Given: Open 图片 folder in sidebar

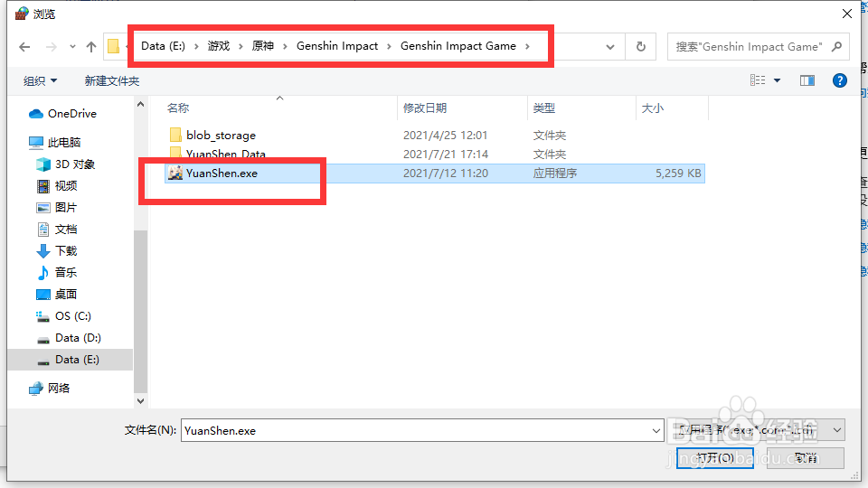Looking at the screenshot, I should tap(57, 208).
